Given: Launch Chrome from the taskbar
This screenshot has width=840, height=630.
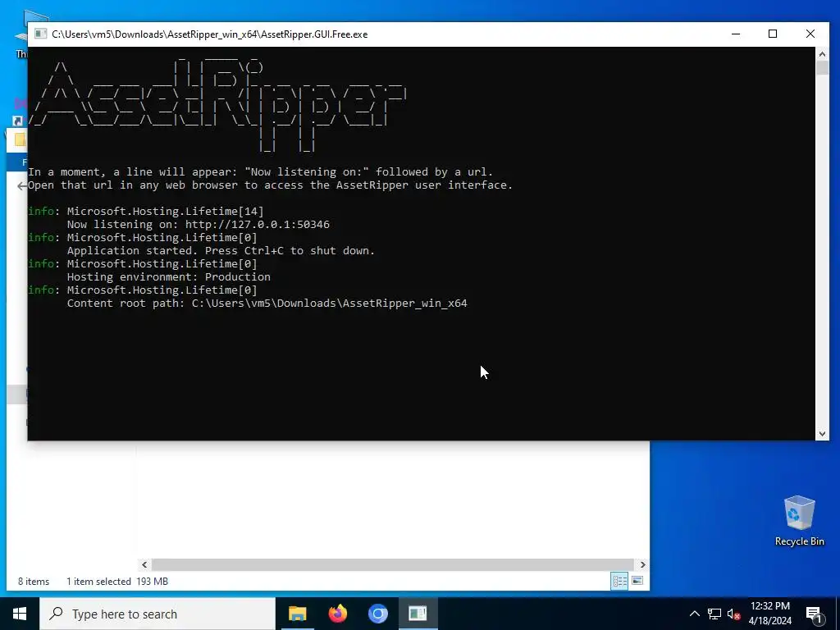Looking at the screenshot, I should pos(377,614).
